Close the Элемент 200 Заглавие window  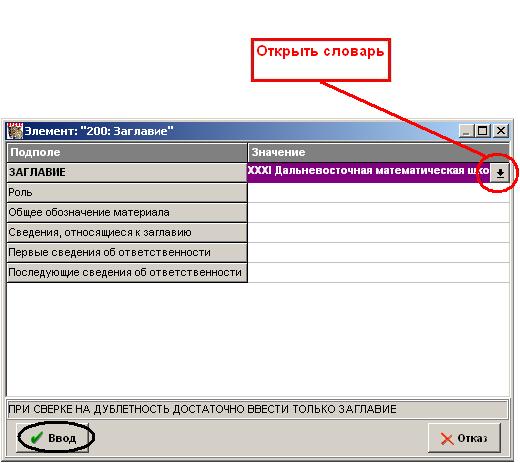[x=500, y=131]
